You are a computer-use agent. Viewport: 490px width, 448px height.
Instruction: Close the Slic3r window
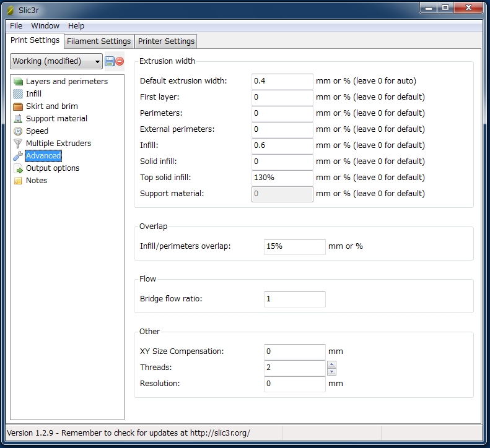[x=468, y=8]
